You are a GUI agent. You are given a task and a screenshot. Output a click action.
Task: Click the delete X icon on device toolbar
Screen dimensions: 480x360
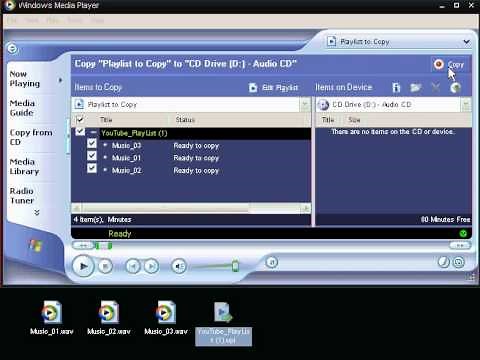[435, 88]
